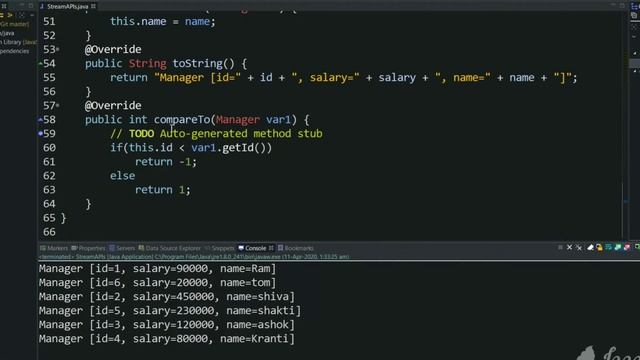Open the Servers view tab
This screenshot has height=360, width=640.
[x=122, y=248]
